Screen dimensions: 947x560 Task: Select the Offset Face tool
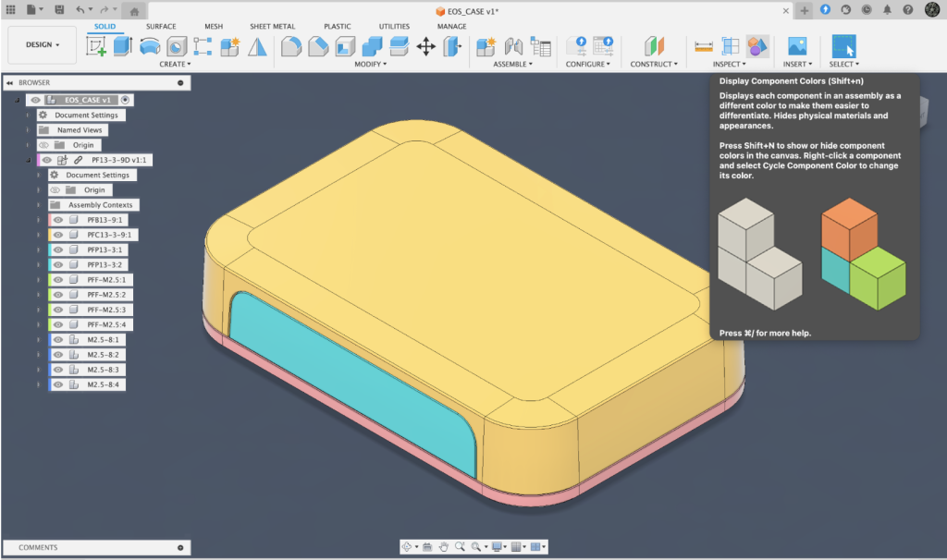tap(399, 46)
